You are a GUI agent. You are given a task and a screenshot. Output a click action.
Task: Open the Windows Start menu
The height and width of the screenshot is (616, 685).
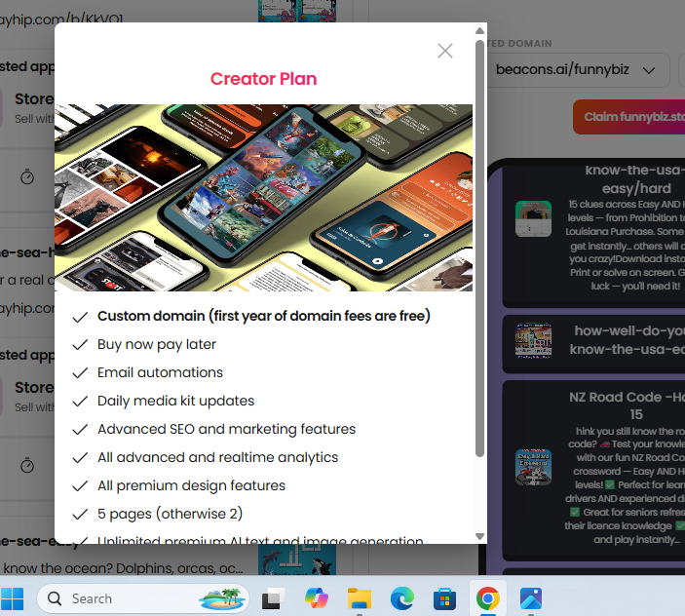click(13, 598)
